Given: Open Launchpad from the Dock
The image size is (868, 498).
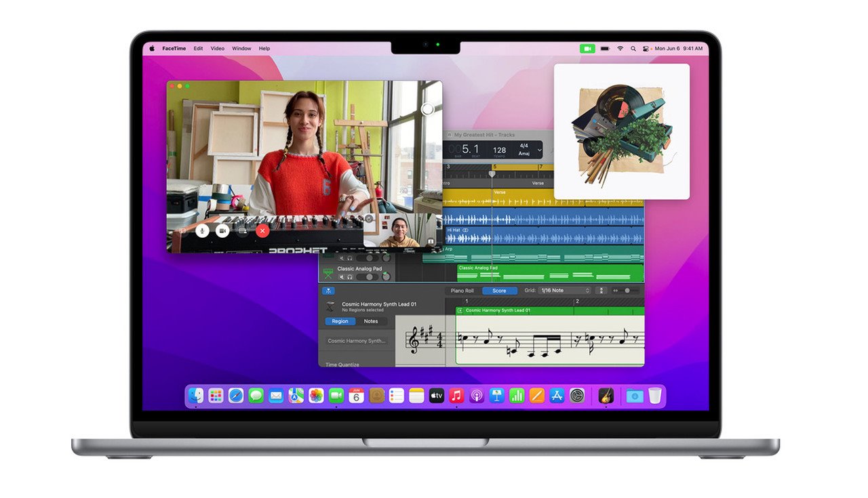Looking at the screenshot, I should (x=216, y=396).
